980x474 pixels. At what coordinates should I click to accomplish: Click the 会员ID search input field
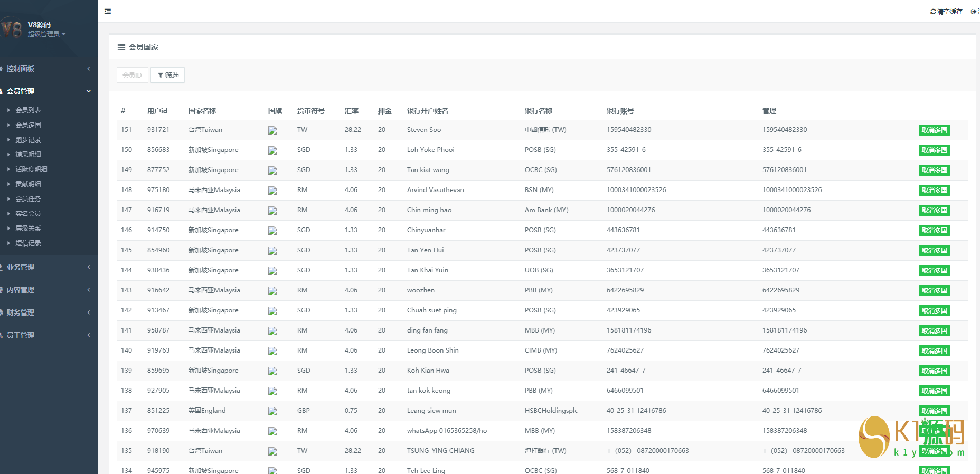pyautogui.click(x=132, y=75)
